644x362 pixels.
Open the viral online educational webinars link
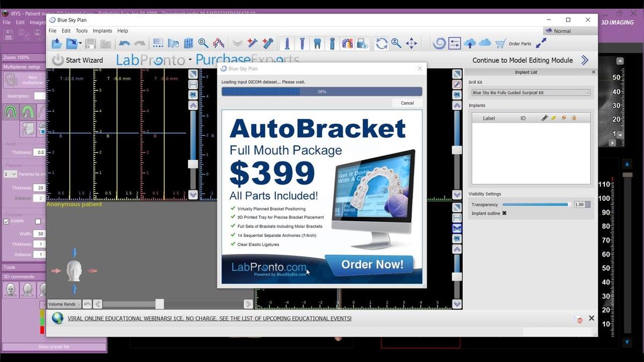click(209, 318)
